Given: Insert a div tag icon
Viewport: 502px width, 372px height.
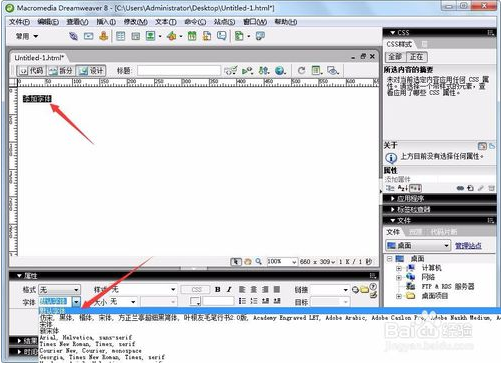Looking at the screenshot, I should coord(135,36).
